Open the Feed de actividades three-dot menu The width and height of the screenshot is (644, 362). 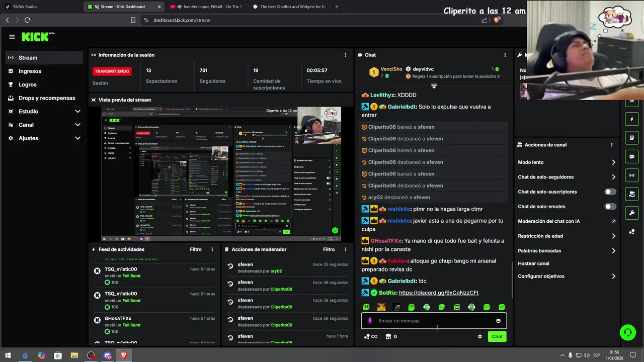click(212, 249)
